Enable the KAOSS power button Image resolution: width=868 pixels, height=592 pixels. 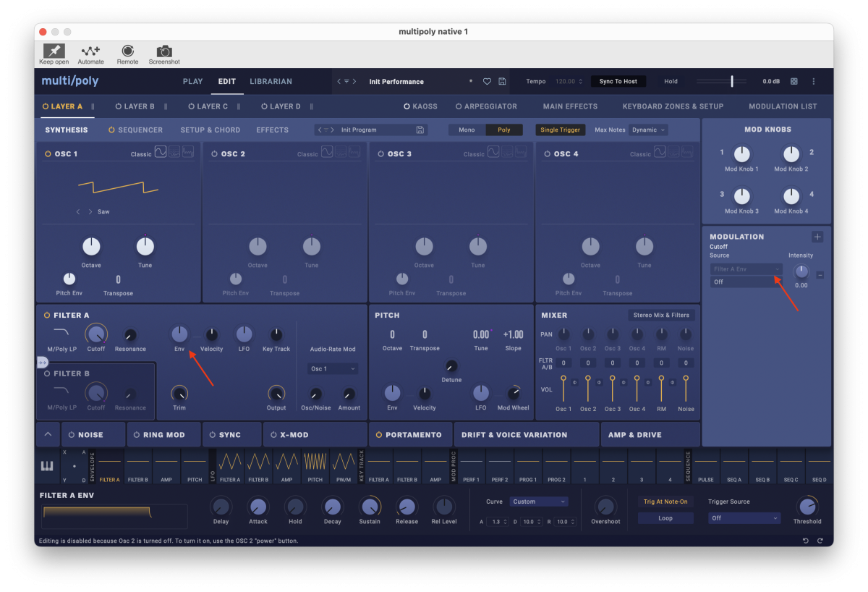(x=407, y=106)
